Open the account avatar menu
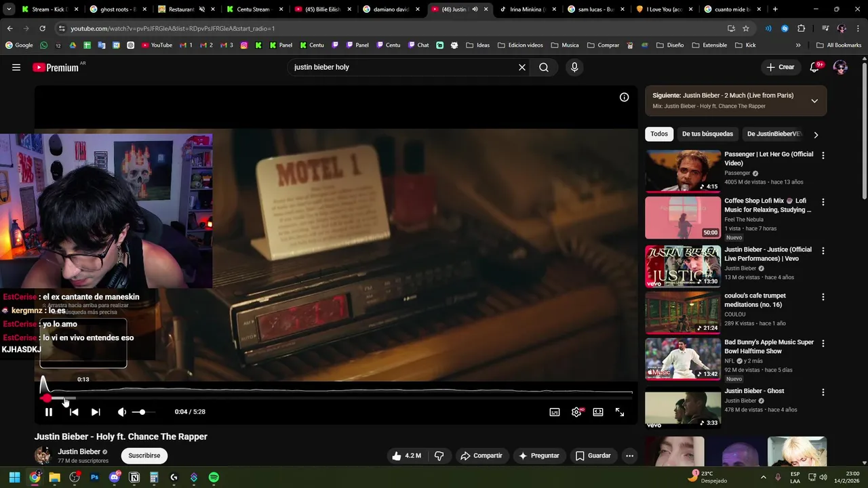Image resolution: width=868 pixels, height=488 pixels. pyautogui.click(x=840, y=67)
